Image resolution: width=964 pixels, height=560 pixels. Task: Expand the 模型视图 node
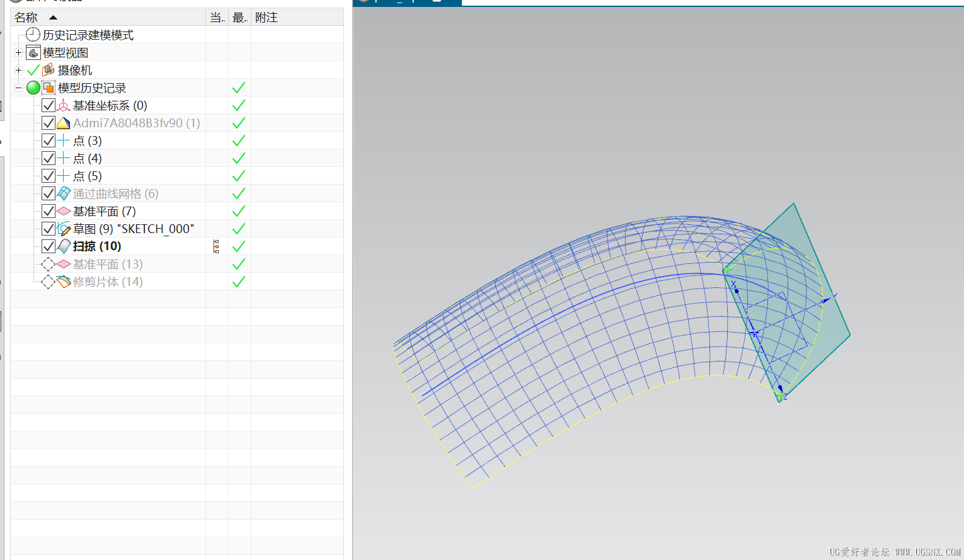18,52
